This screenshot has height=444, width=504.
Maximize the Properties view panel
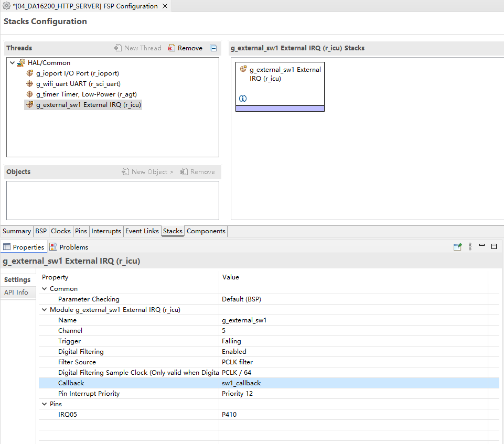tap(494, 246)
